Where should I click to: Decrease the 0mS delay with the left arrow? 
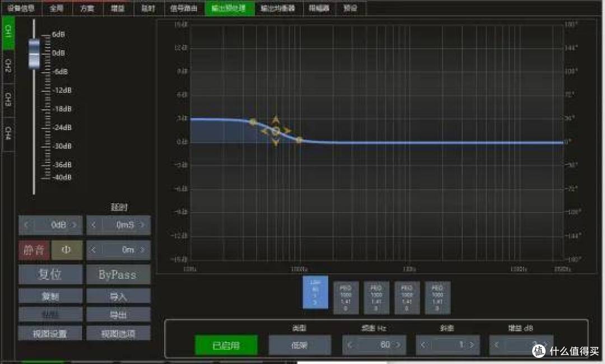pos(94,225)
